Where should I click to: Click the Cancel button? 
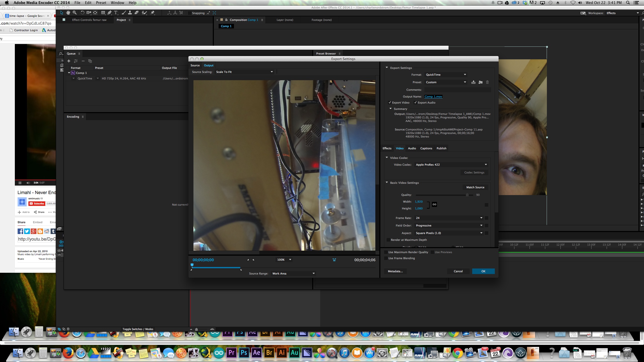[x=458, y=271]
